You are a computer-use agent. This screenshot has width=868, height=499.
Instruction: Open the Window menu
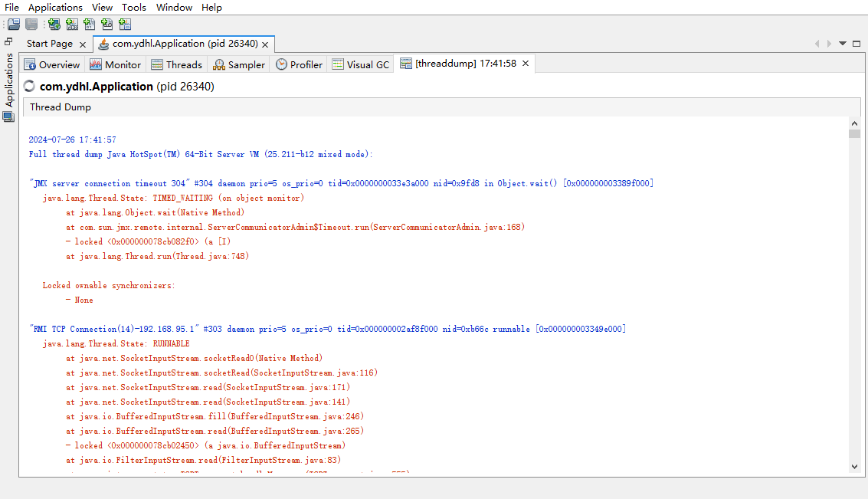click(174, 7)
